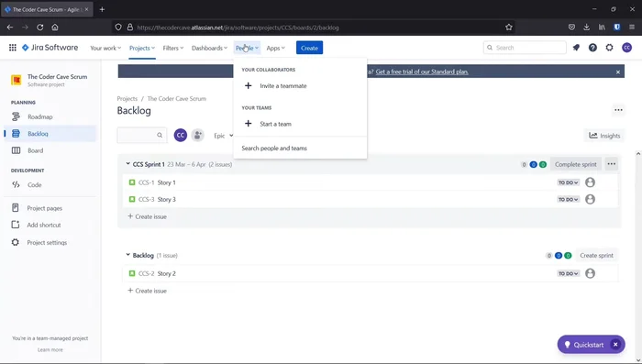Go to browser home page icon

pyautogui.click(x=55, y=28)
